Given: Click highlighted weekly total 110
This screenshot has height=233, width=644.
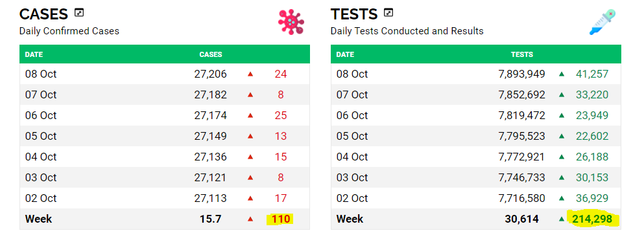Looking at the screenshot, I should [x=281, y=219].
